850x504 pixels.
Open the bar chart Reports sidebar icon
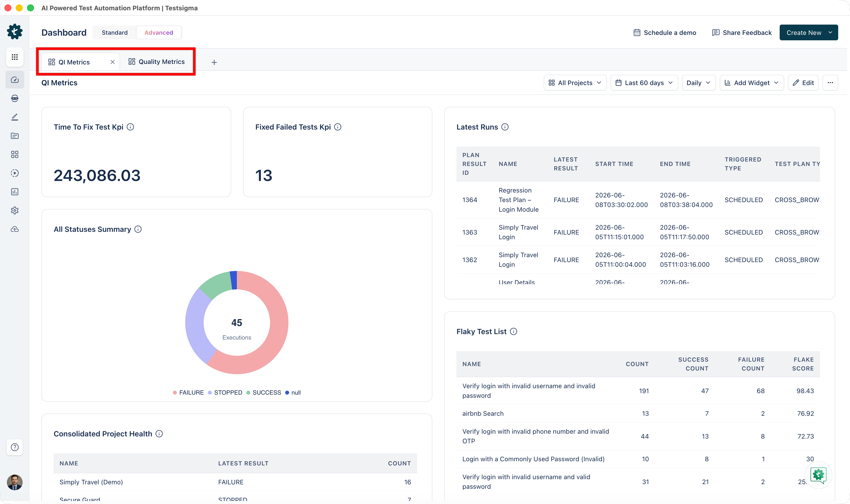click(x=15, y=192)
